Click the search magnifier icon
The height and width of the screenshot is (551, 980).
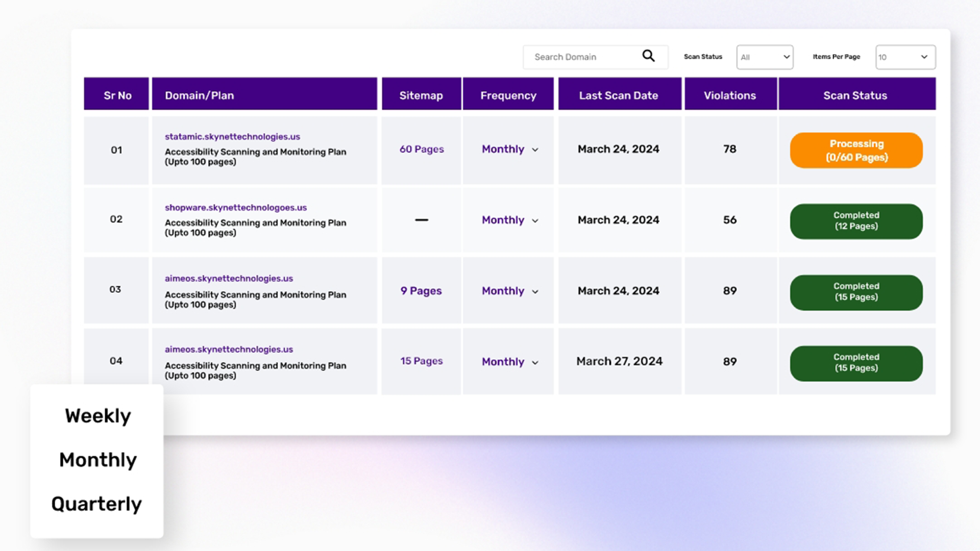[648, 56]
